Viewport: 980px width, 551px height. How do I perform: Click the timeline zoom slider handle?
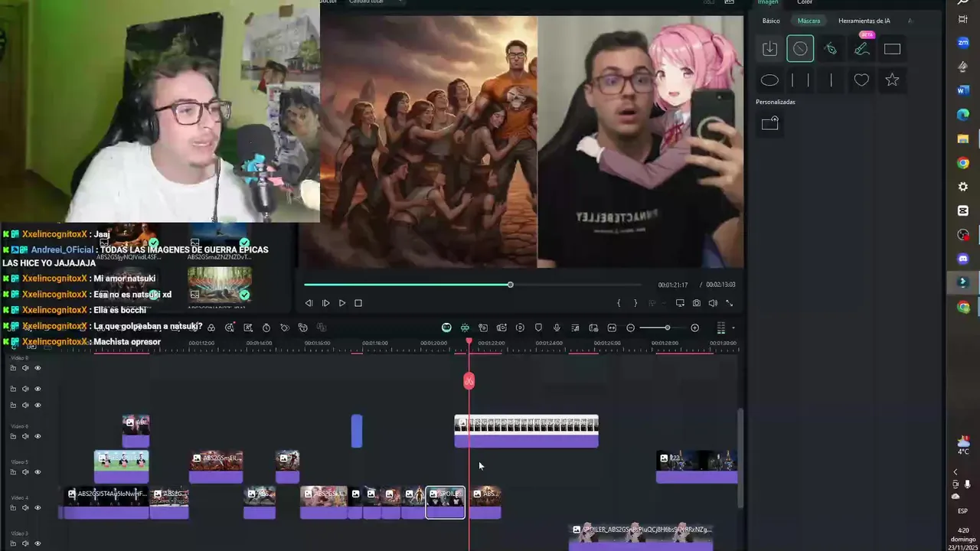pyautogui.click(x=667, y=328)
